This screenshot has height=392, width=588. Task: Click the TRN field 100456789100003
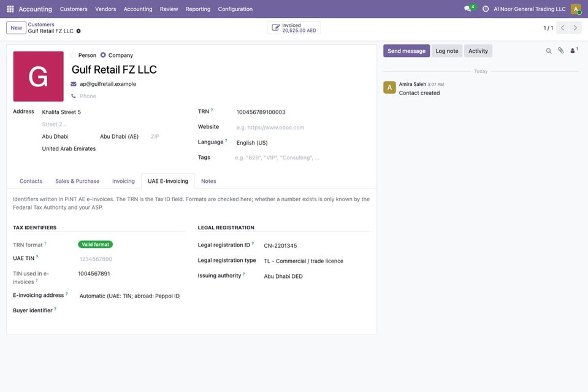click(x=302, y=112)
